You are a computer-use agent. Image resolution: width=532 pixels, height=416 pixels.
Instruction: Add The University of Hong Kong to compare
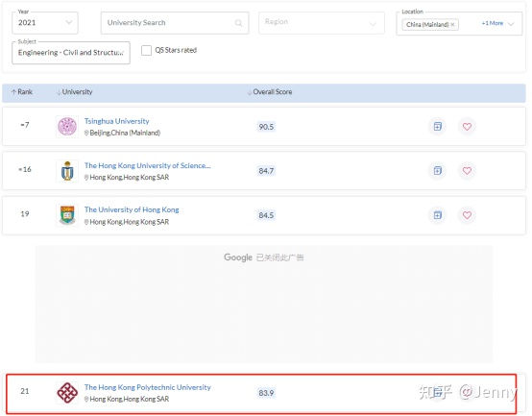(x=438, y=215)
